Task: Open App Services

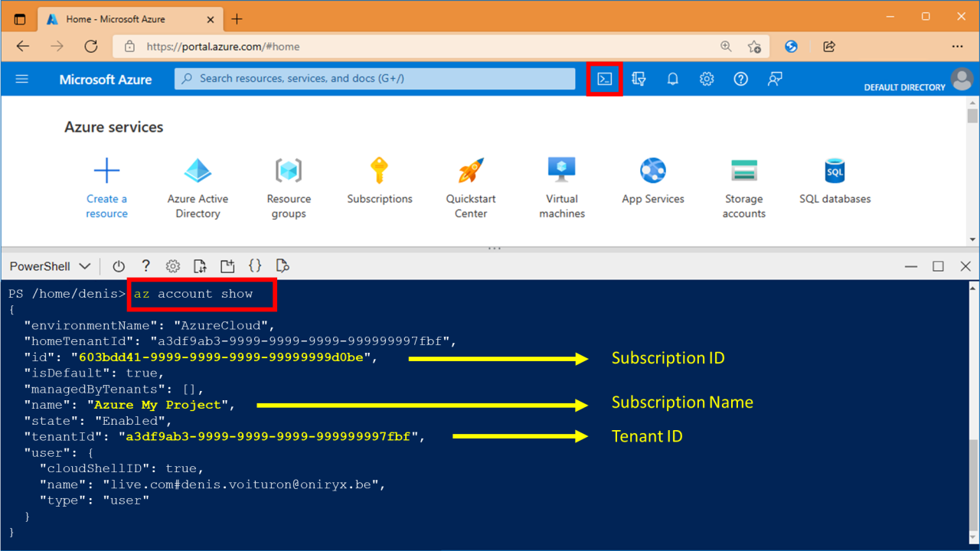Action: pyautogui.click(x=653, y=181)
